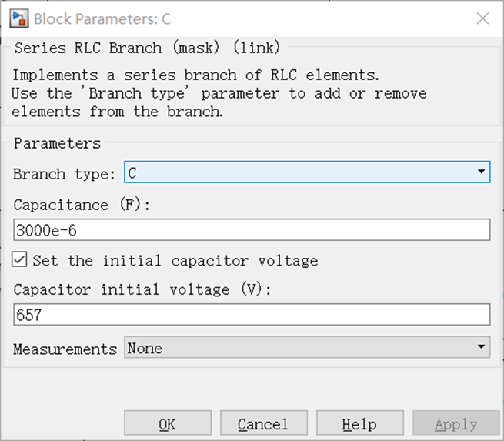
Task: Click the Branch type dropdown arrow
Action: [x=482, y=172]
